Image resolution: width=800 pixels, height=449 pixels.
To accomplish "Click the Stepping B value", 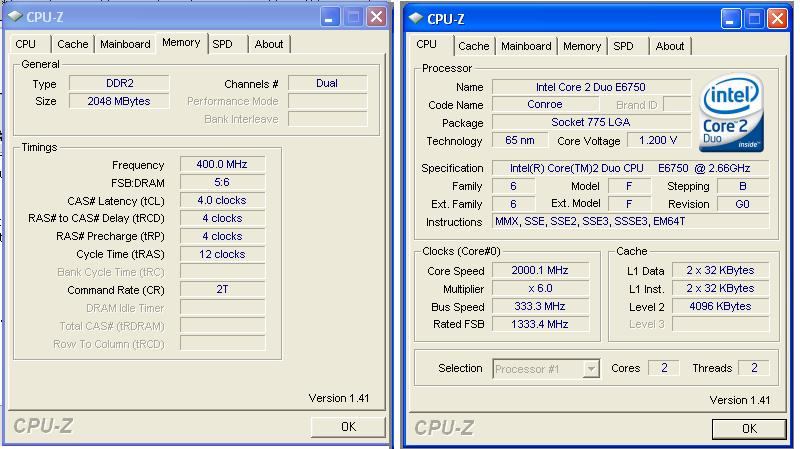I will click(743, 186).
